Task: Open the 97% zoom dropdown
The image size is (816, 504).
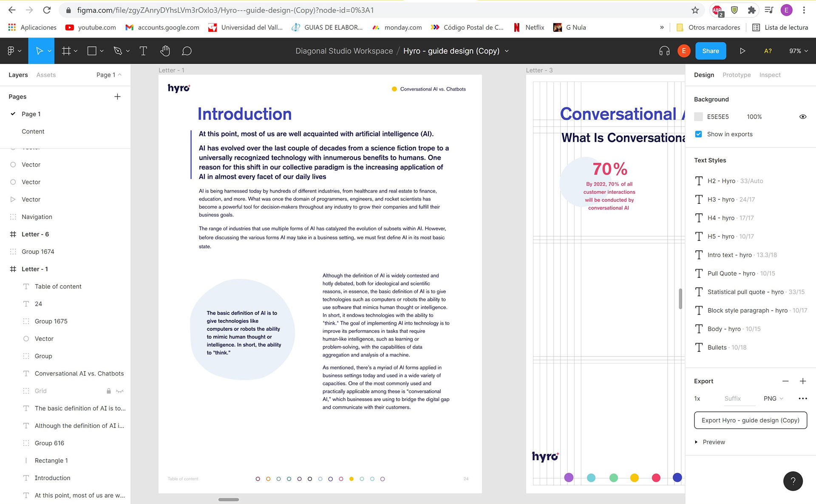Action: point(799,51)
